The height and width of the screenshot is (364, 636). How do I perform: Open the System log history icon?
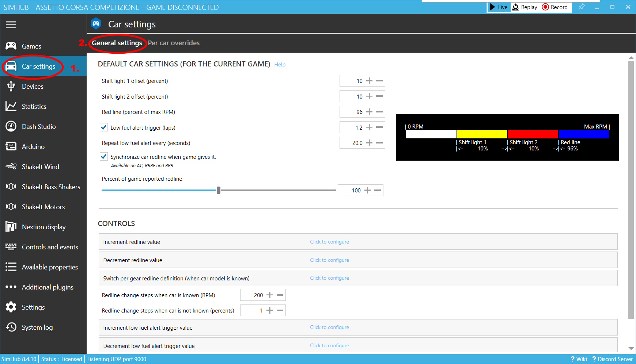pyautogui.click(x=11, y=327)
